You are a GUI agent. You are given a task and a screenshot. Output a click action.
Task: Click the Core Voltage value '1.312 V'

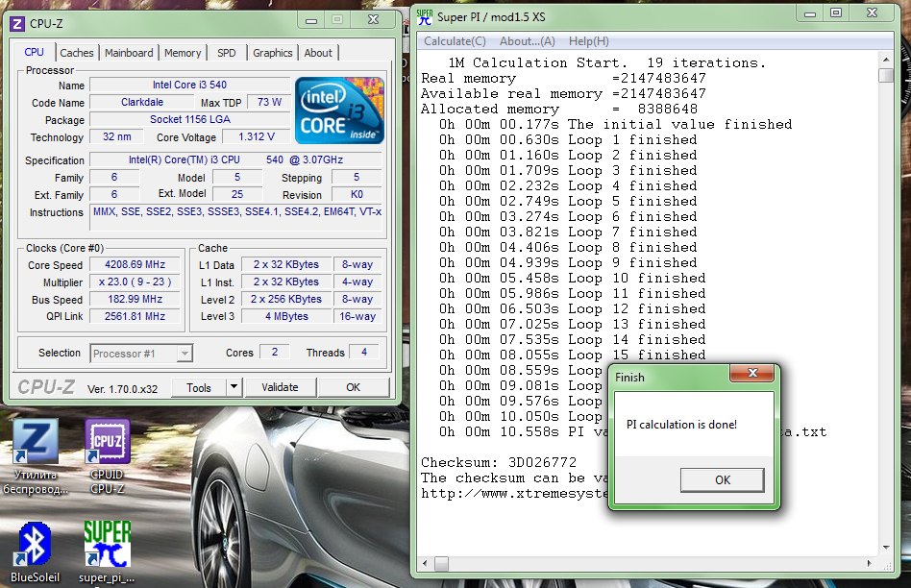click(x=257, y=137)
